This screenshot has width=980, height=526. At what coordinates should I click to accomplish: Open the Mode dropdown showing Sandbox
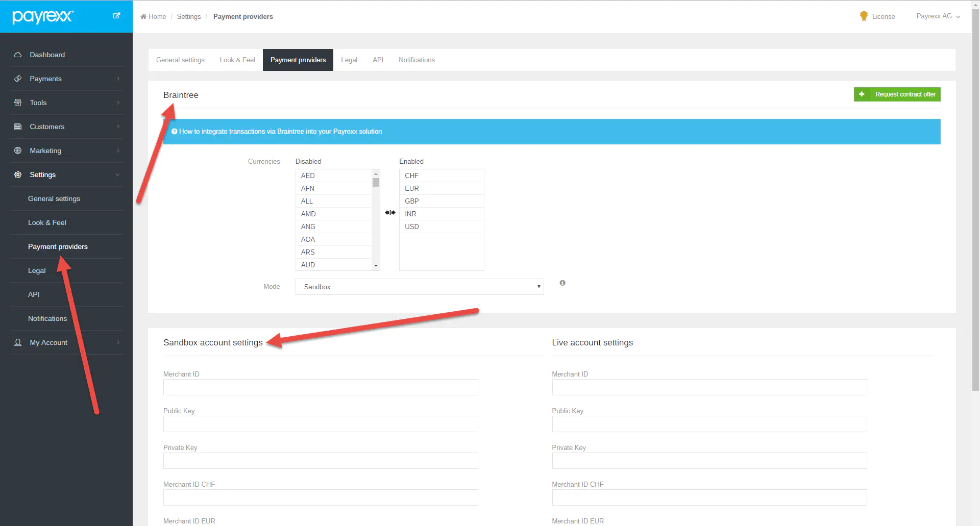point(419,287)
